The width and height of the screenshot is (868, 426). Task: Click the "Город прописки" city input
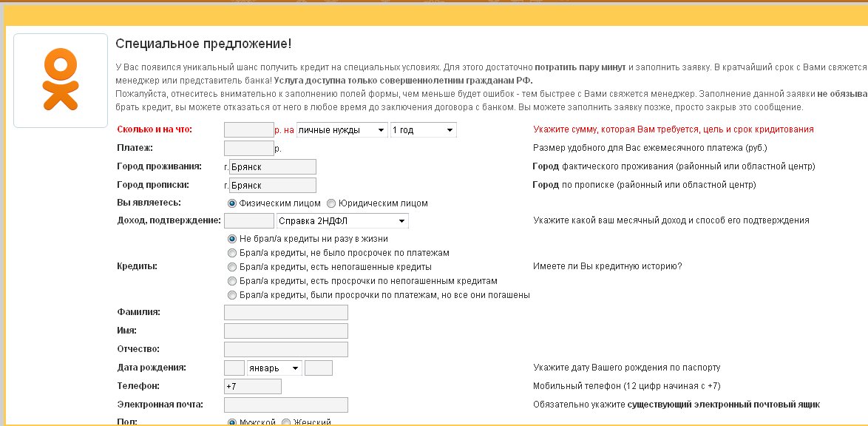(272, 185)
